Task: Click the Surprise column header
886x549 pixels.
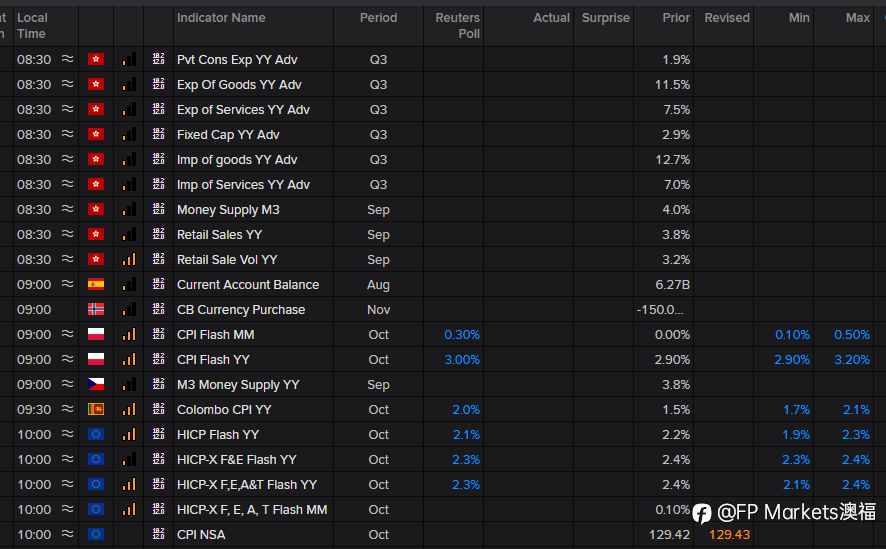Action: (606, 18)
